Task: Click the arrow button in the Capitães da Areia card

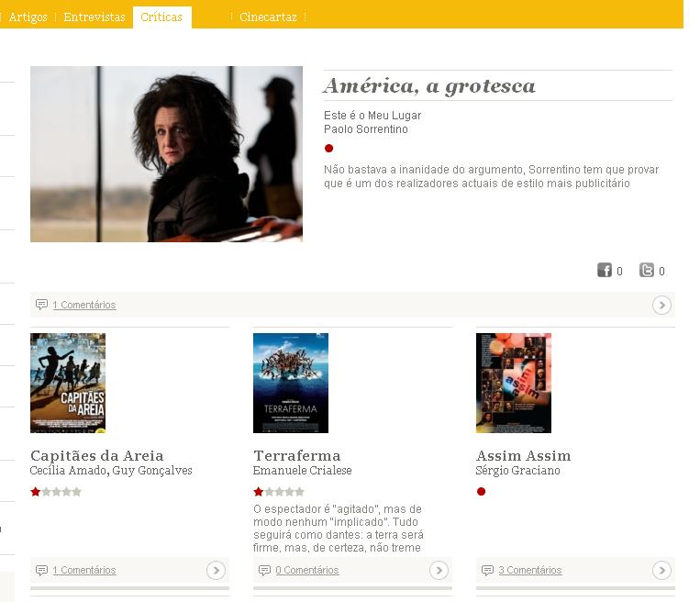Action: click(x=216, y=570)
